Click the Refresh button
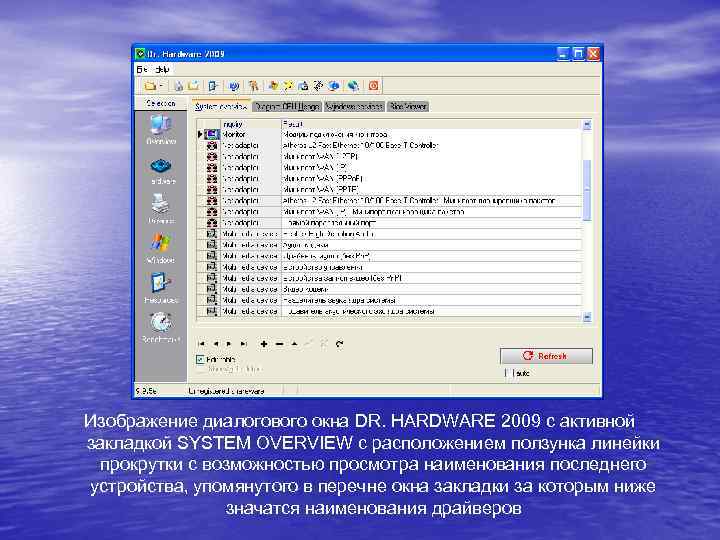Screen dimensions: 720x540 [546, 356]
